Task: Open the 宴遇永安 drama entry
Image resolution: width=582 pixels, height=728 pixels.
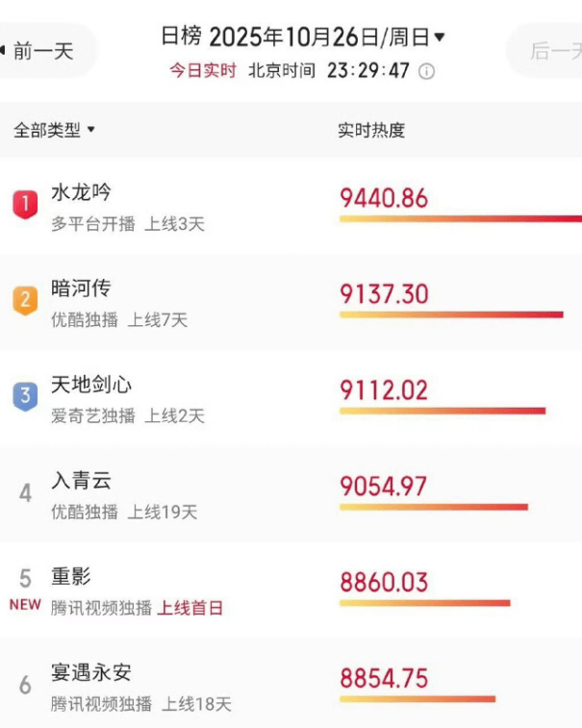Action: click(x=91, y=672)
